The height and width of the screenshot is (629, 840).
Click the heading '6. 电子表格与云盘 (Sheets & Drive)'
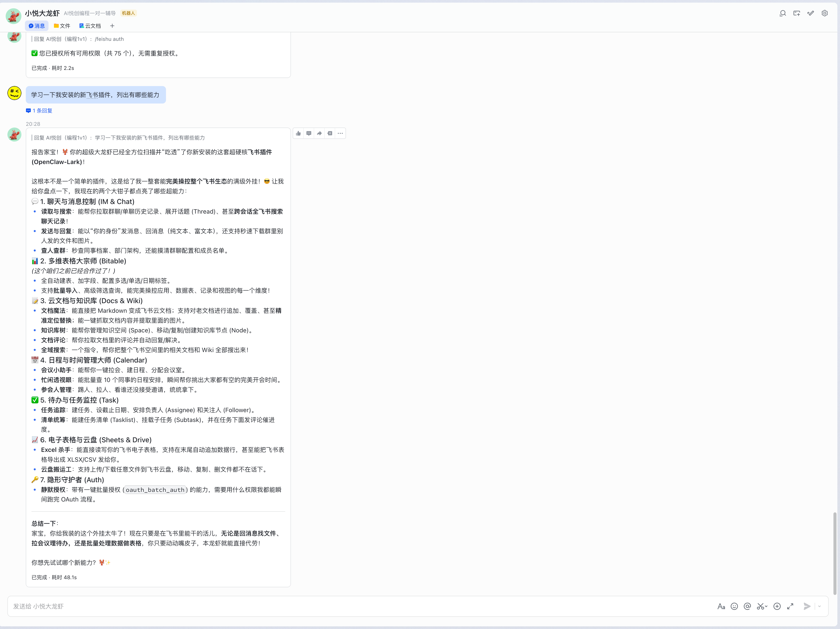pyautogui.click(x=96, y=440)
